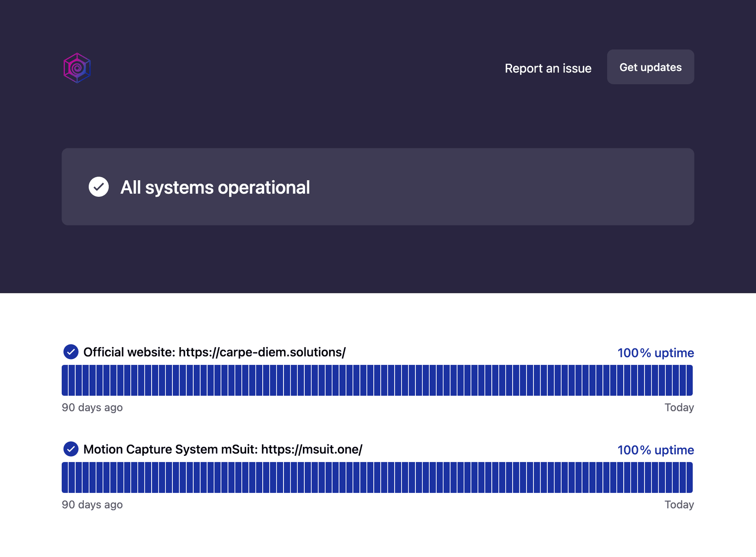Click the checkmark icon beside Official website
756x557 pixels.
coord(71,352)
